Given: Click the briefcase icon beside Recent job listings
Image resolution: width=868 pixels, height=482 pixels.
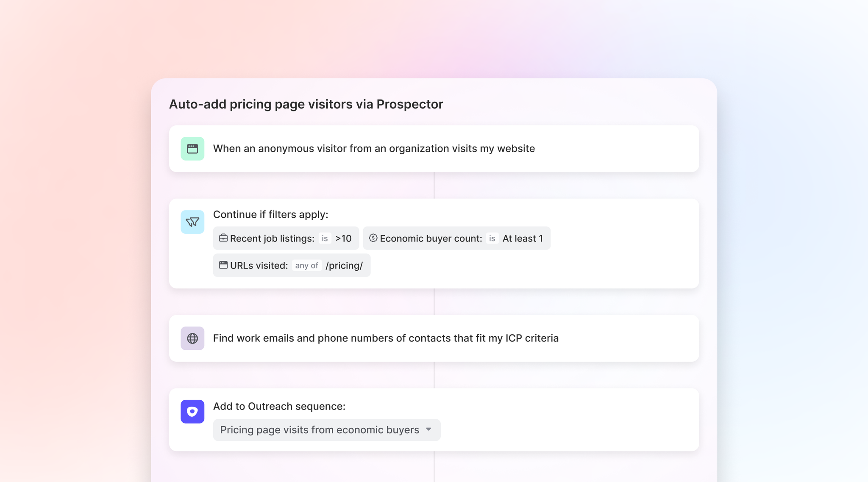Looking at the screenshot, I should click(223, 238).
